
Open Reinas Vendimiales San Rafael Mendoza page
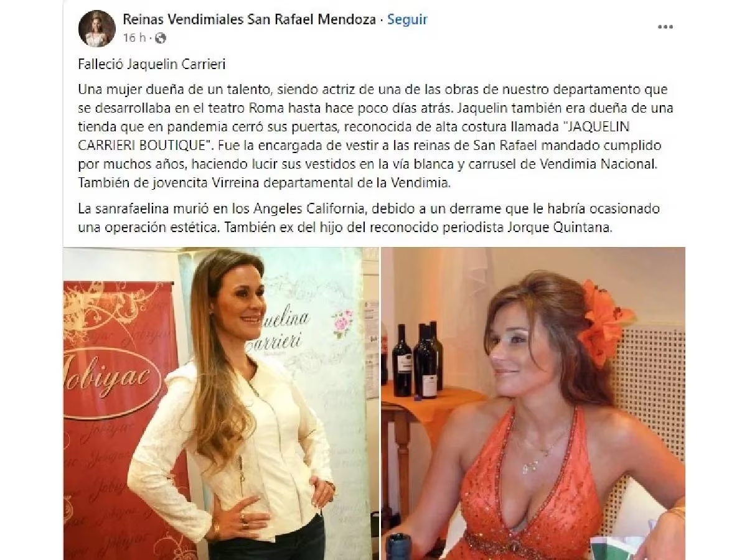click(x=250, y=19)
